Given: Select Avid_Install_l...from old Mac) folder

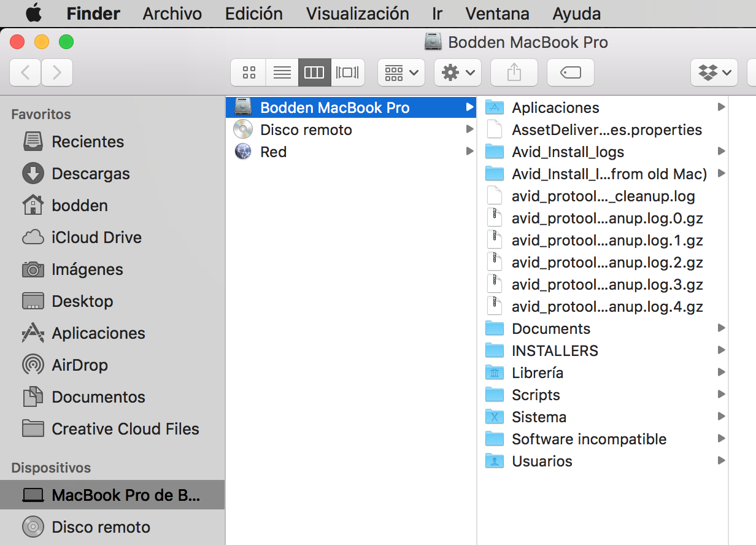Looking at the screenshot, I should click(x=603, y=174).
